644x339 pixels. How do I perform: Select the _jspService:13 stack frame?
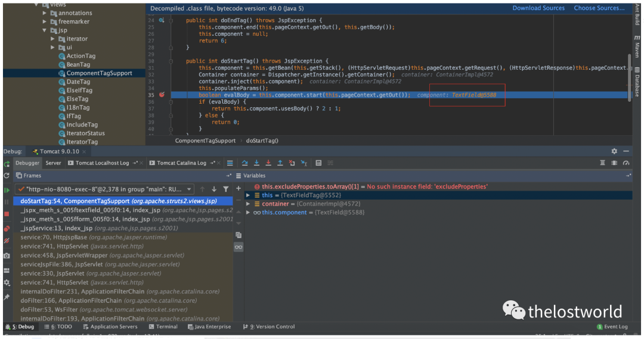tap(57, 228)
